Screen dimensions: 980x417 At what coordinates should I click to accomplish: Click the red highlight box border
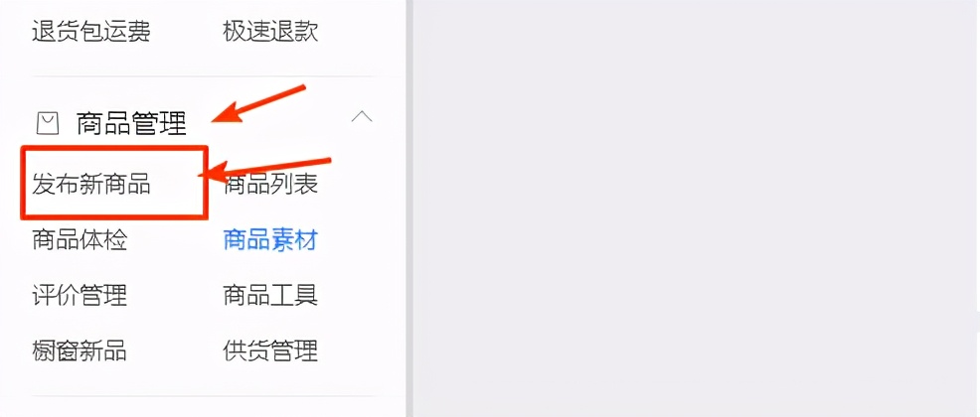pos(113,149)
